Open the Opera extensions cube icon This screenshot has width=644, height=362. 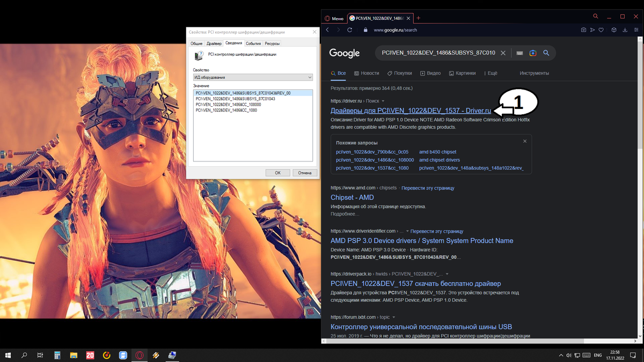point(614,30)
